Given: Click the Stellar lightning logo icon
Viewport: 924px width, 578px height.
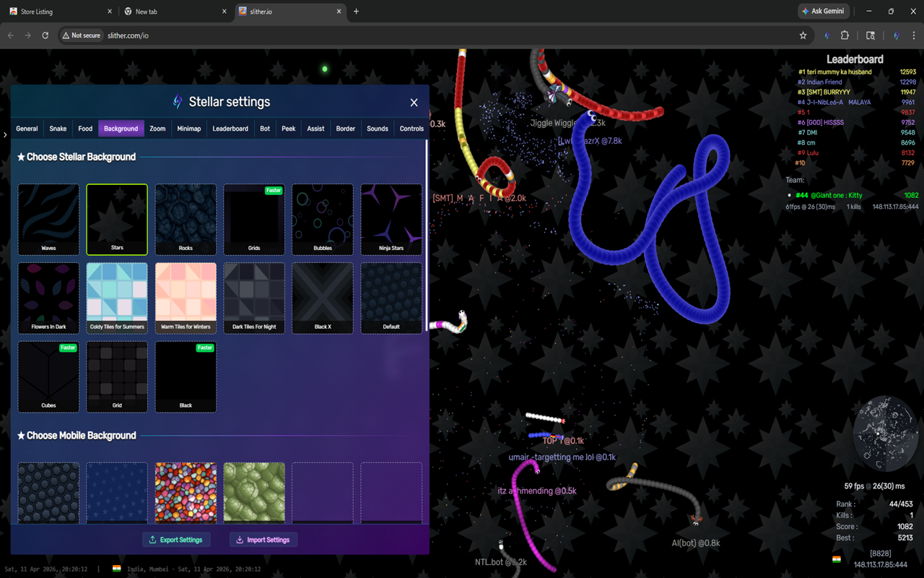Looking at the screenshot, I should click(x=178, y=102).
